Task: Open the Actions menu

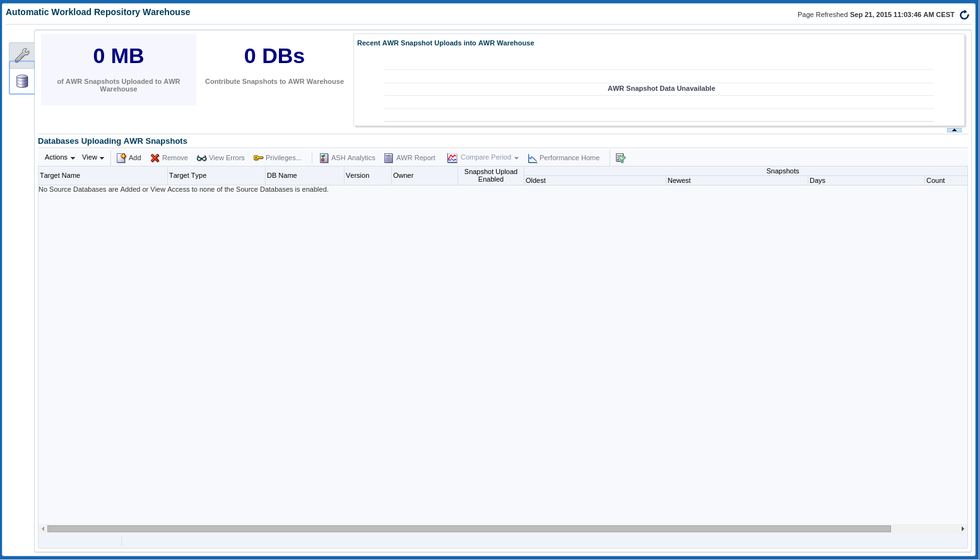Action: click(x=60, y=158)
